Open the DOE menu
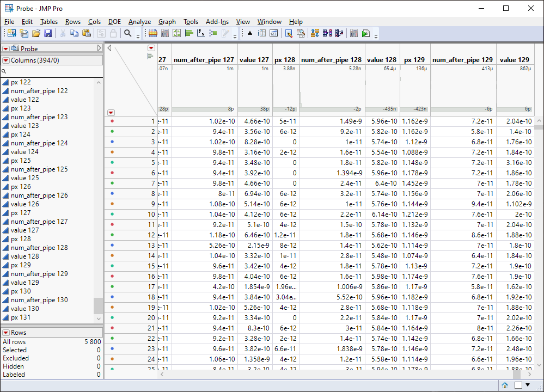Image resolution: width=544 pixels, height=392 pixels. pos(114,22)
